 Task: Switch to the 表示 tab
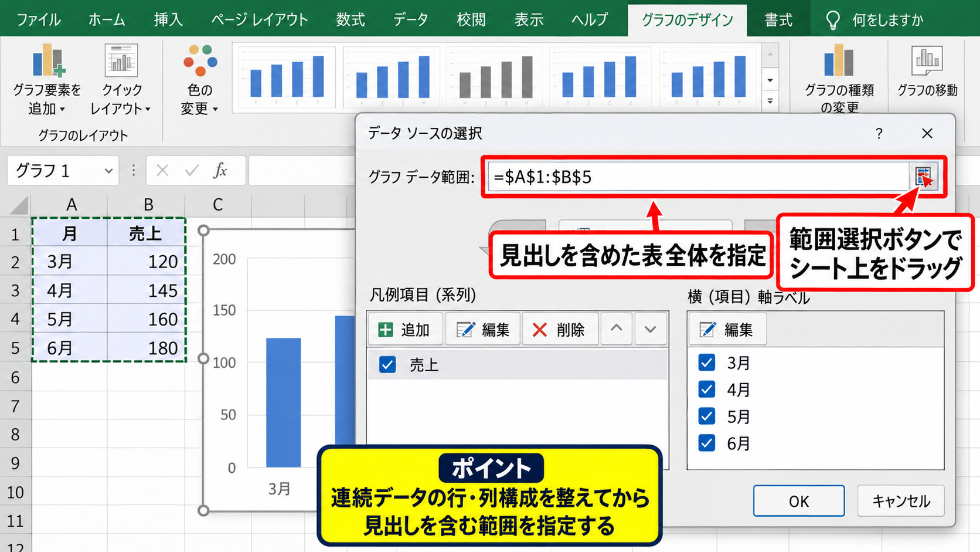529,20
